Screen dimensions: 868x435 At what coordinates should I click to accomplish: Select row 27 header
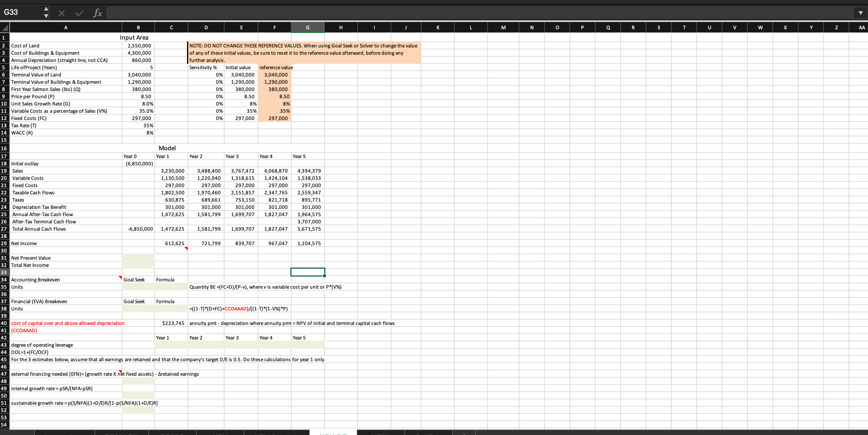tap(4, 229)
